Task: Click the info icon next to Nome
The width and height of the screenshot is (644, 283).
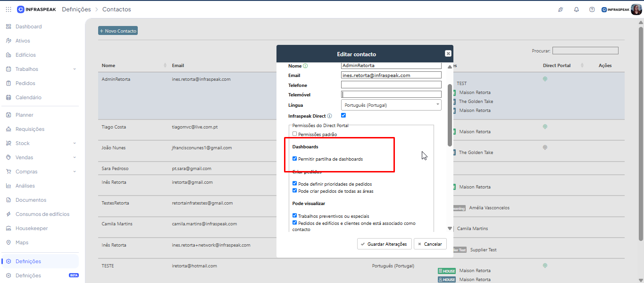Action: point(305,66)
